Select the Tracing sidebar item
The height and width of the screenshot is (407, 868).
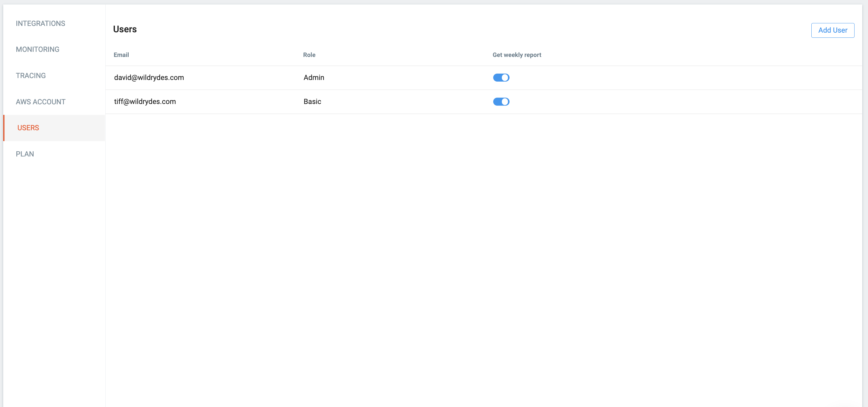click(31, 76)
